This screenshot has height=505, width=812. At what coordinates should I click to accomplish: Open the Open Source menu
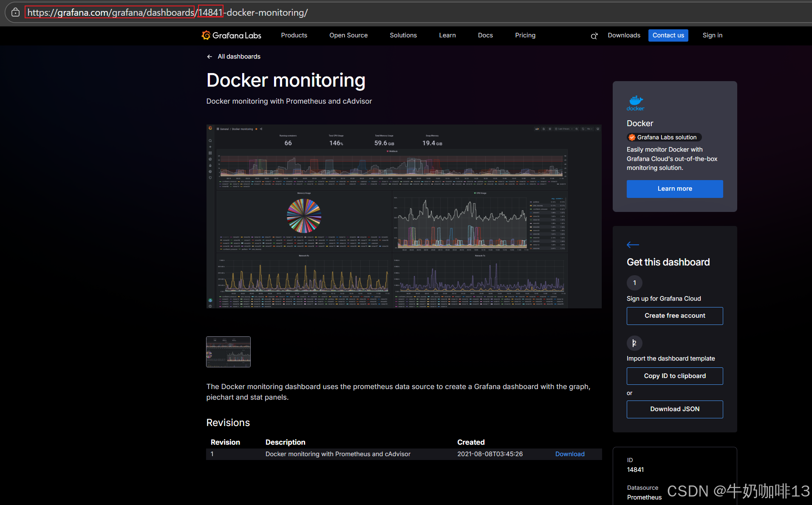(348, 35)
